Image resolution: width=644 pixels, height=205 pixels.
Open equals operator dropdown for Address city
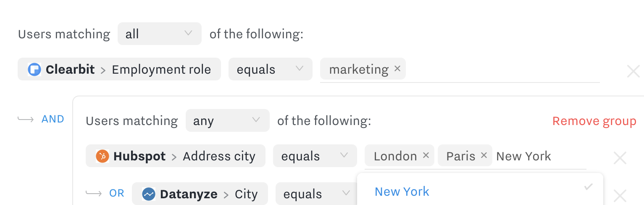click(x=315, y=156)
